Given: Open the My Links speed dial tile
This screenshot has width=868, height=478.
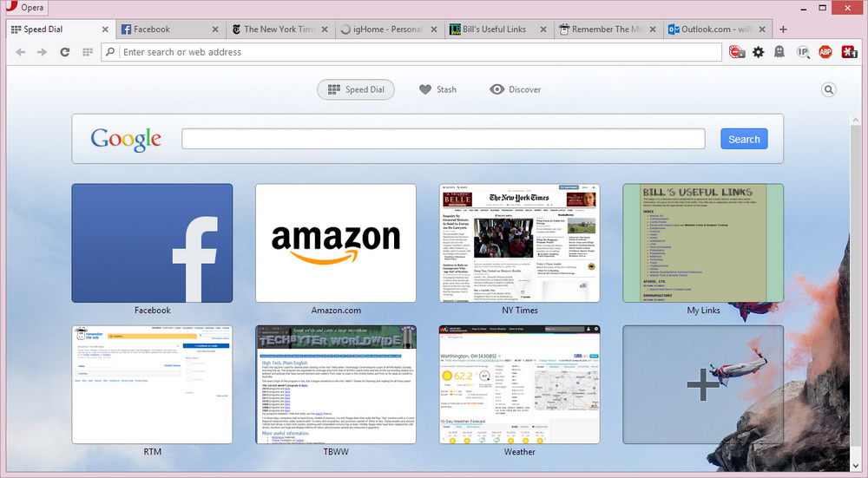Looking at the screenshot, I should [x=703, y=243].
